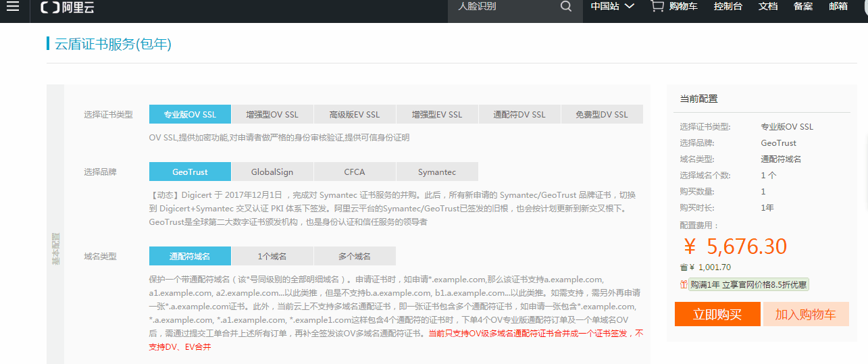
Task: Select certificate type 增强型EV SSL
Action: coord(437,114)
